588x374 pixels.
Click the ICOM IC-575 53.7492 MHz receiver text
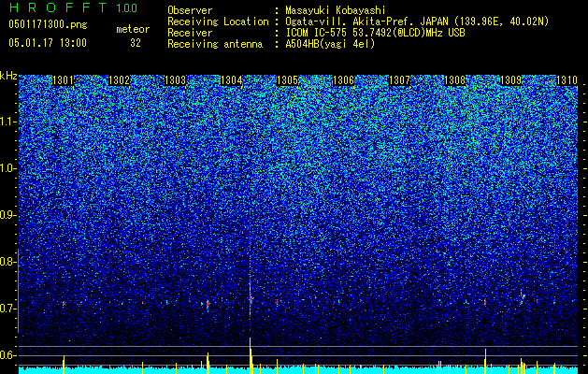[375, 33]
